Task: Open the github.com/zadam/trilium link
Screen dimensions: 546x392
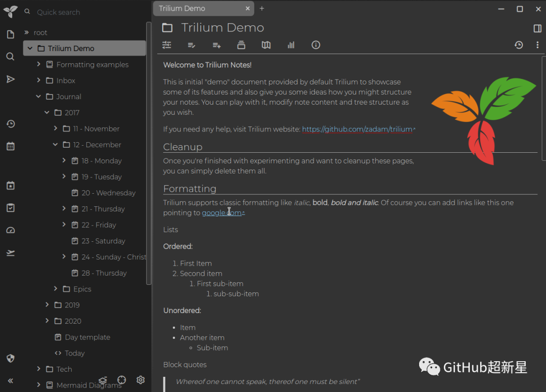Action: click(358, 129)
